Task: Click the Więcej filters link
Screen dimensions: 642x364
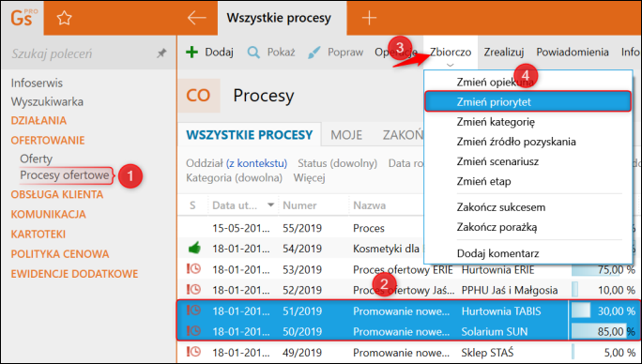Action: 309,178
